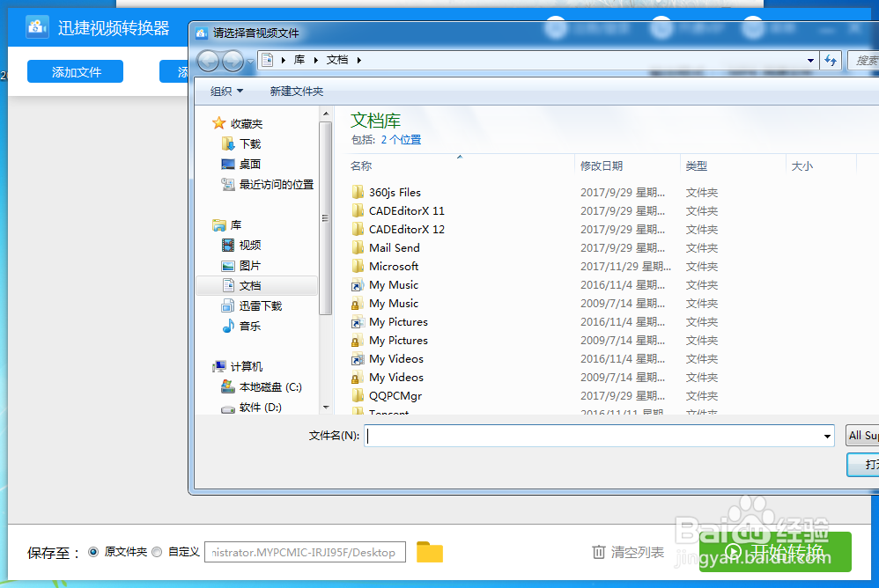Click the 迅捷视频转换器 app logo icon
Viewport: 879px width, 588px height.
coord(35,27)
